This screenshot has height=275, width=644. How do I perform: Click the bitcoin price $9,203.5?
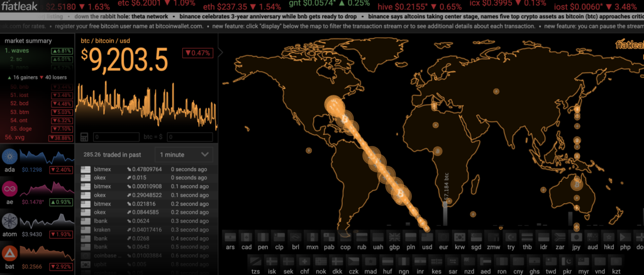124,60
